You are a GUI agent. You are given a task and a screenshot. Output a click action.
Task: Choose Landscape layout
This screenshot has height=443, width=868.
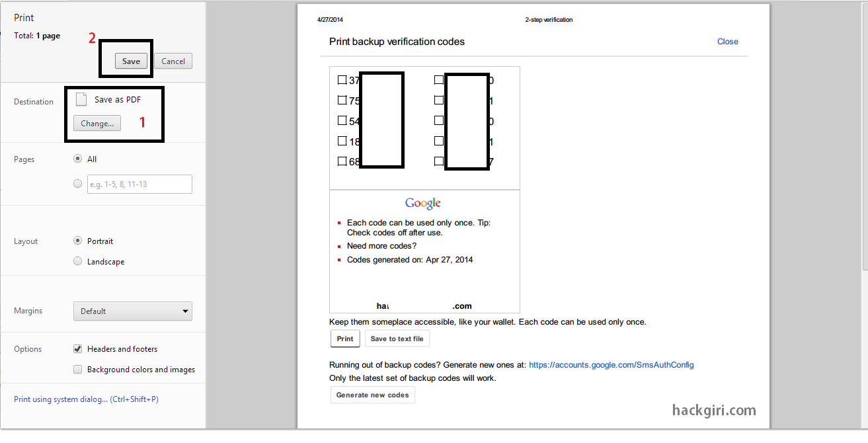tap(78, 261)
